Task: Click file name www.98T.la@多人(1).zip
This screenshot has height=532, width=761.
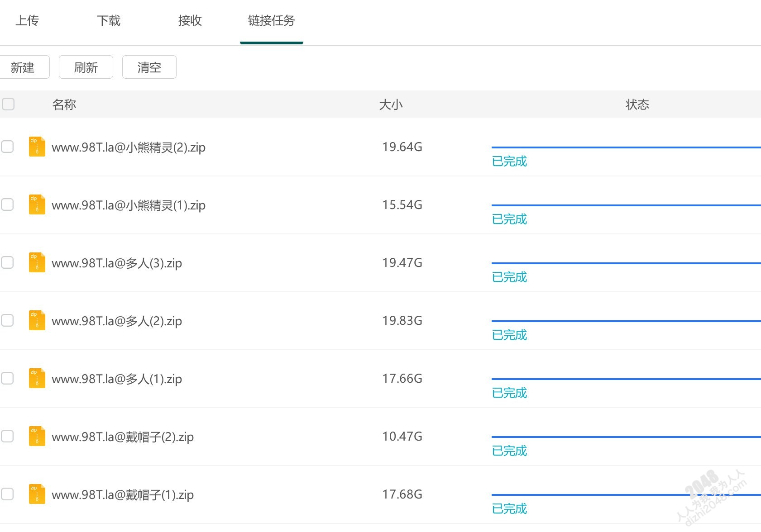Action: (117, 379)
